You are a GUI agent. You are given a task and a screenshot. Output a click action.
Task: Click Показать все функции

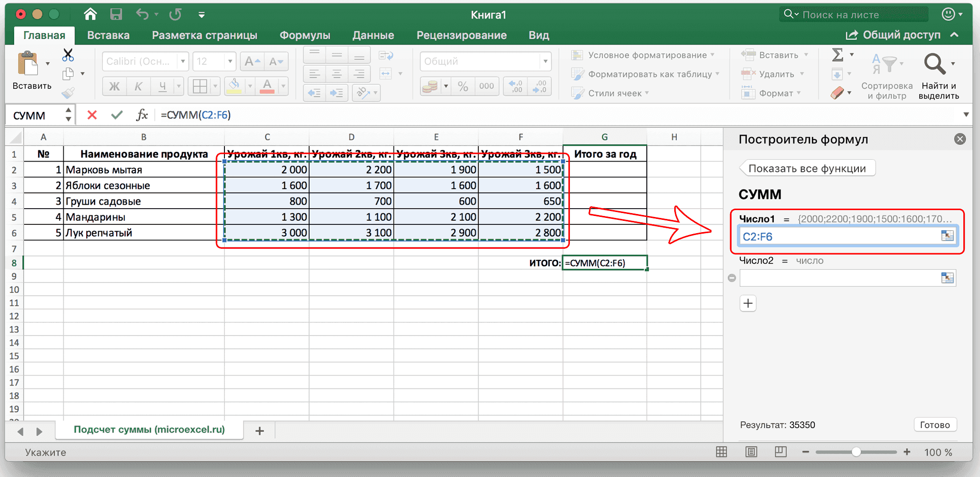[x=807, y=168]
